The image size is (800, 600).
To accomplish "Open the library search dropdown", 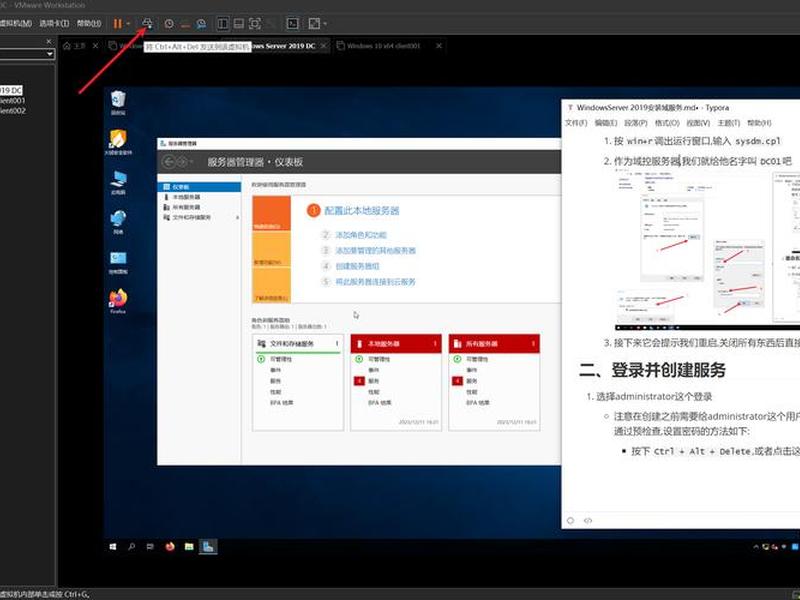I will (49, 54).
